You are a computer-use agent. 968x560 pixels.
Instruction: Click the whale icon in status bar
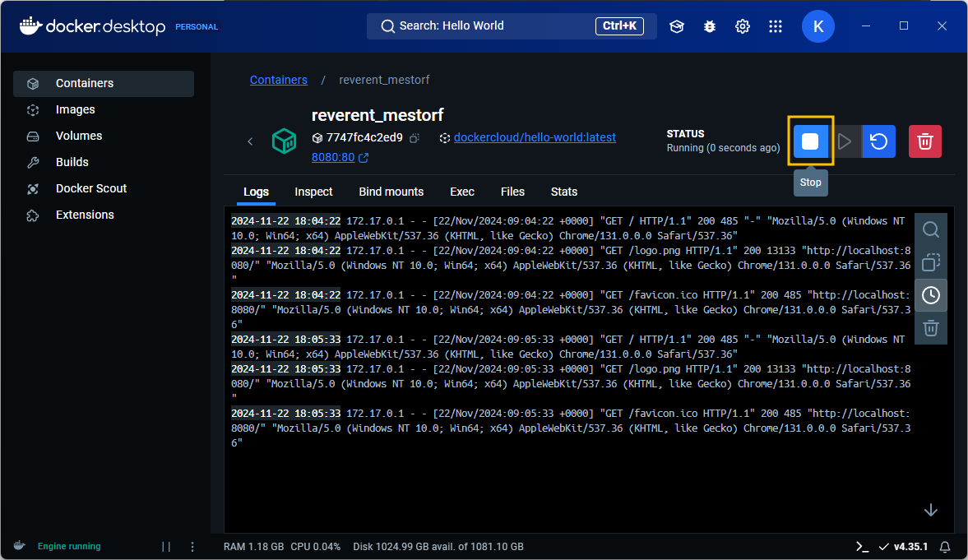pos(20,546)
